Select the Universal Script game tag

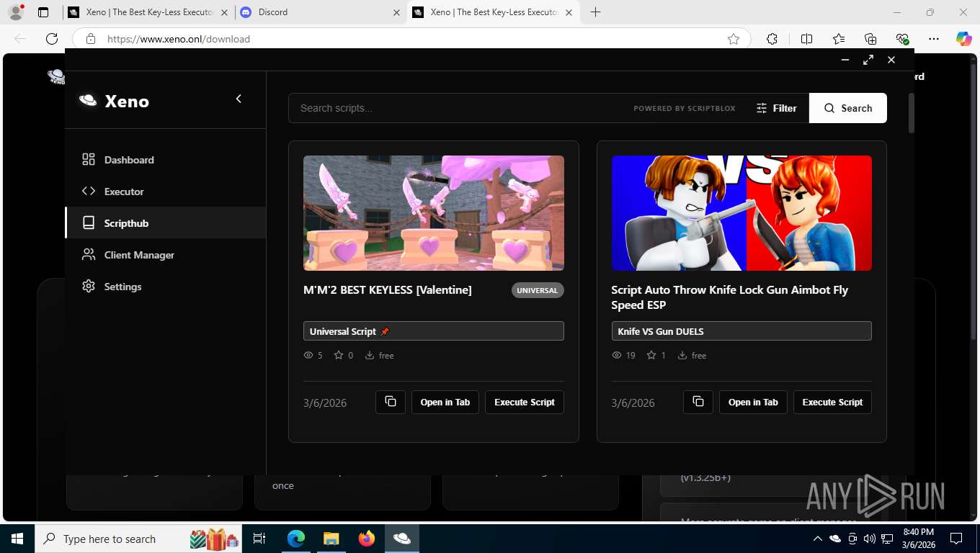[434, 331]
